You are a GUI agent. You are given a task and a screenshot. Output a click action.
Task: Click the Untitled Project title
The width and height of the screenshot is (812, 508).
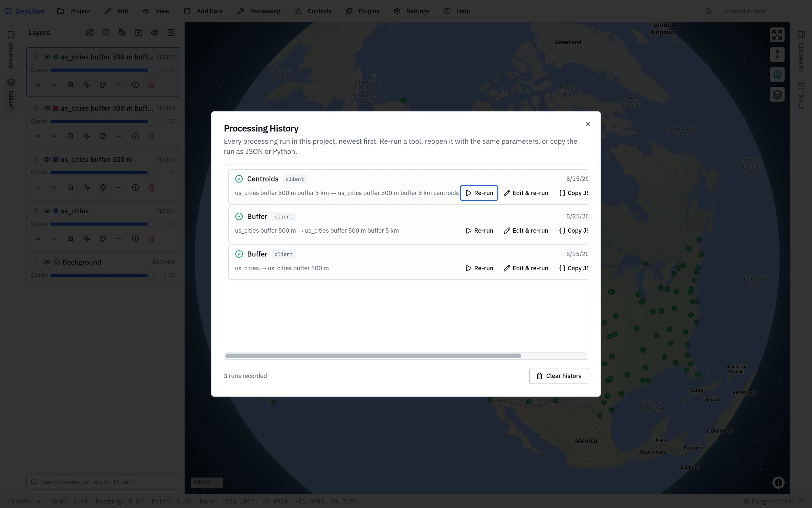pos(744,11)
